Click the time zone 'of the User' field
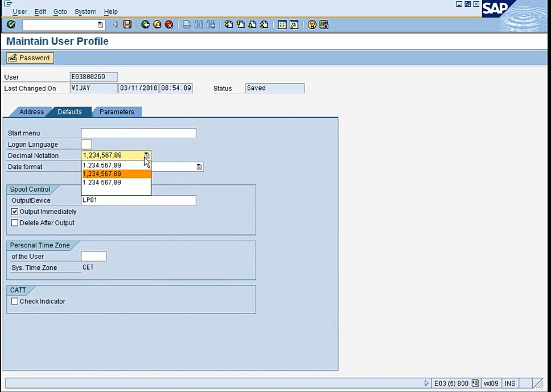 point(94,257)
